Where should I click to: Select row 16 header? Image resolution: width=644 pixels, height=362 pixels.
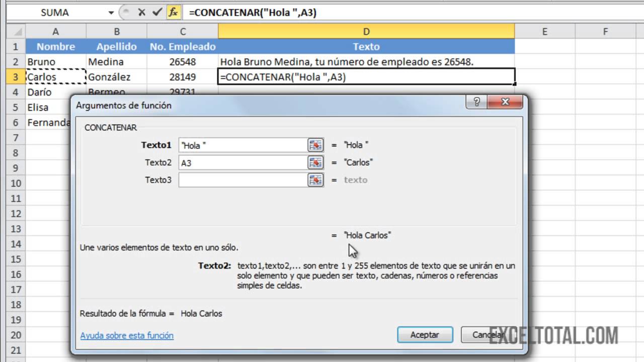point(16,274)
